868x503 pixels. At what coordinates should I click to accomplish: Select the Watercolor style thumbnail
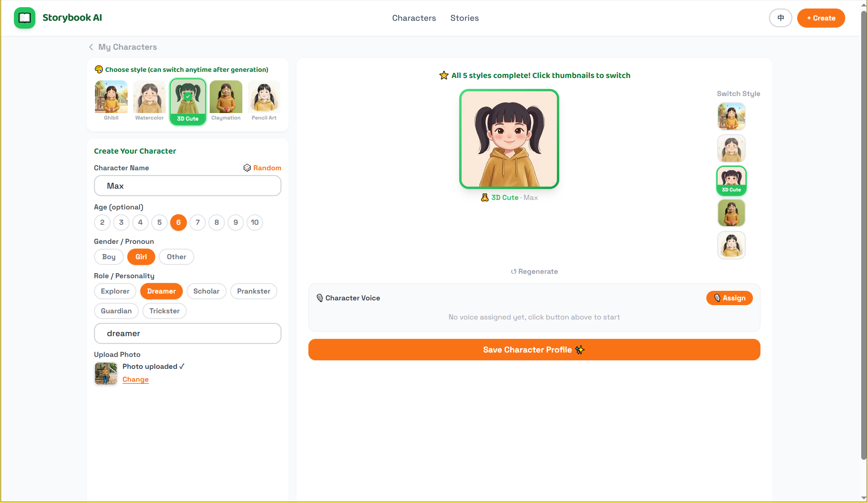coord(149,97)
